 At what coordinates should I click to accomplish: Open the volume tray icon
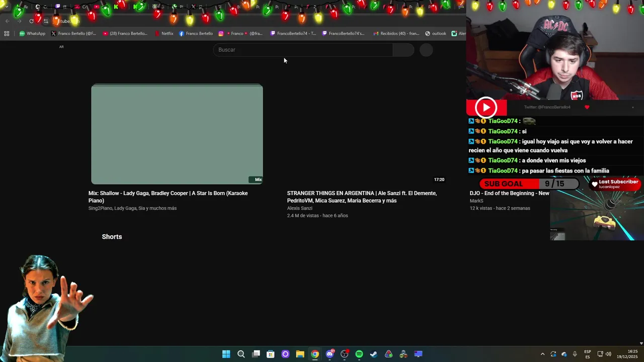point(608,354)
